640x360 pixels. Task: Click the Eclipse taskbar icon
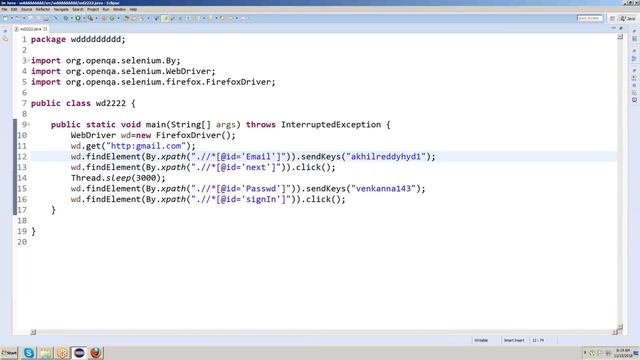point(79,353)
